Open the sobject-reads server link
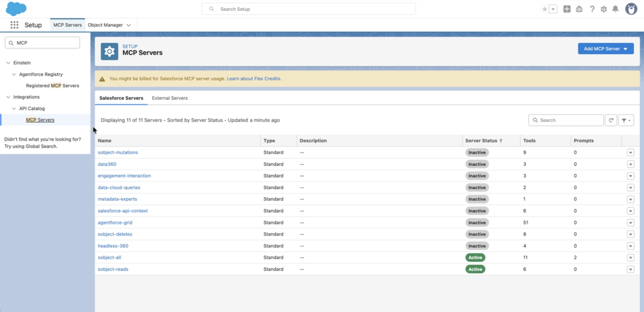 coord(113,269)
